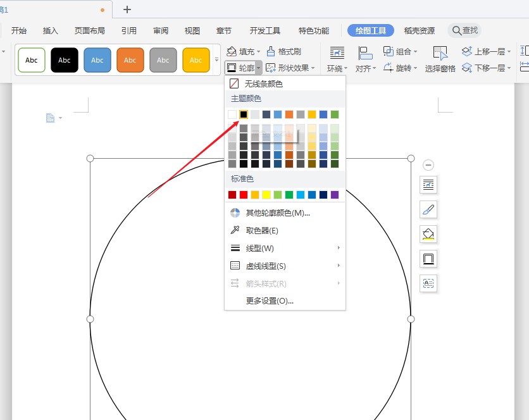Open the 上移一层 dropdown arrow
The image size is (529, 420).
[x=509, y=52]
